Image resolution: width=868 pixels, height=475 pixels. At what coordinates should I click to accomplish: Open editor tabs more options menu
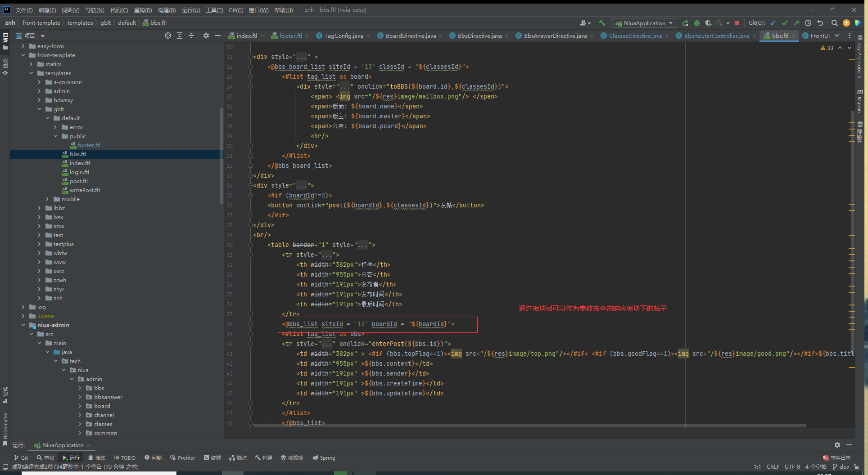pos(850,36)
